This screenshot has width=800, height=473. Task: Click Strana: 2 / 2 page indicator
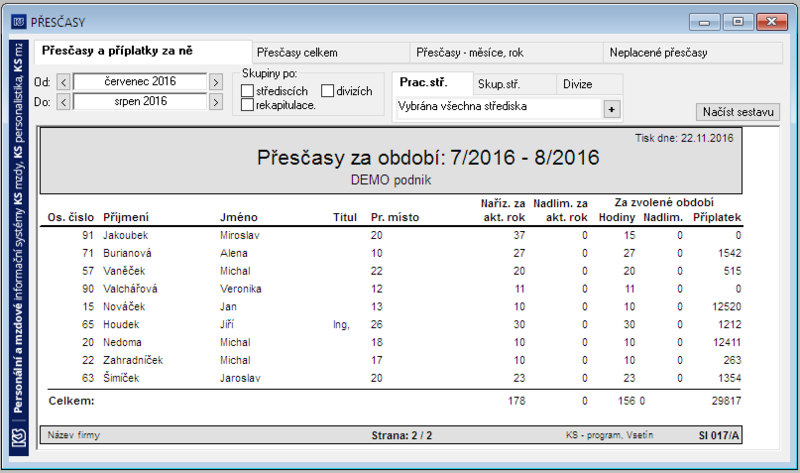(402, 435)
